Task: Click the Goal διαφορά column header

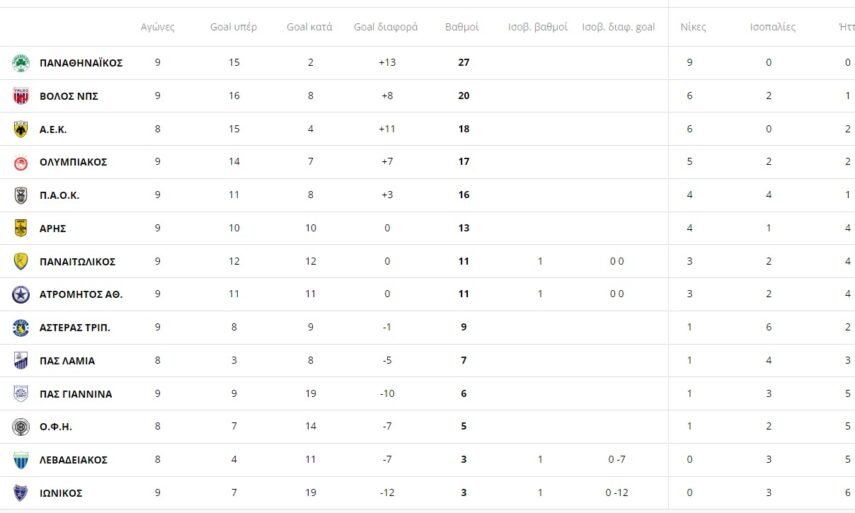Action: pyautogui.click(x=386, y=27)
